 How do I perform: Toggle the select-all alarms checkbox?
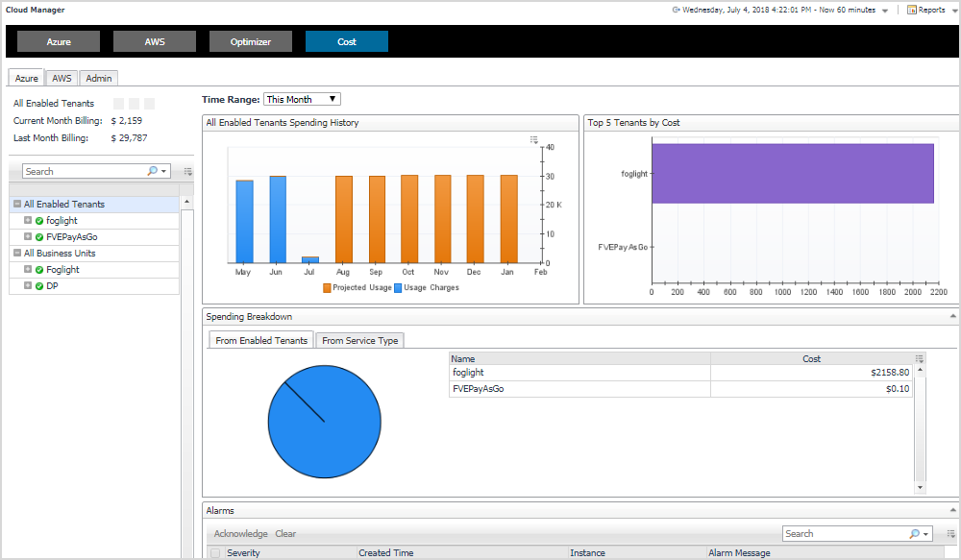pos(215,552)
